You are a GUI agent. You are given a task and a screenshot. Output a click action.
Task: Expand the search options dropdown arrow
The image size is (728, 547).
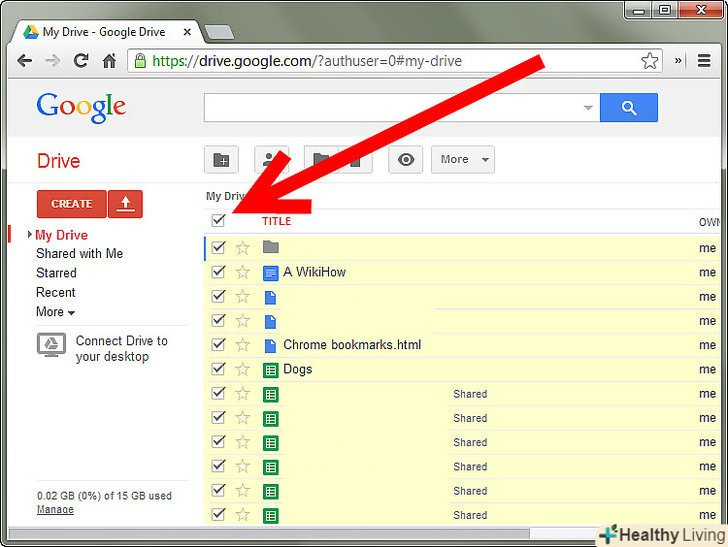(x=588, y=108)
